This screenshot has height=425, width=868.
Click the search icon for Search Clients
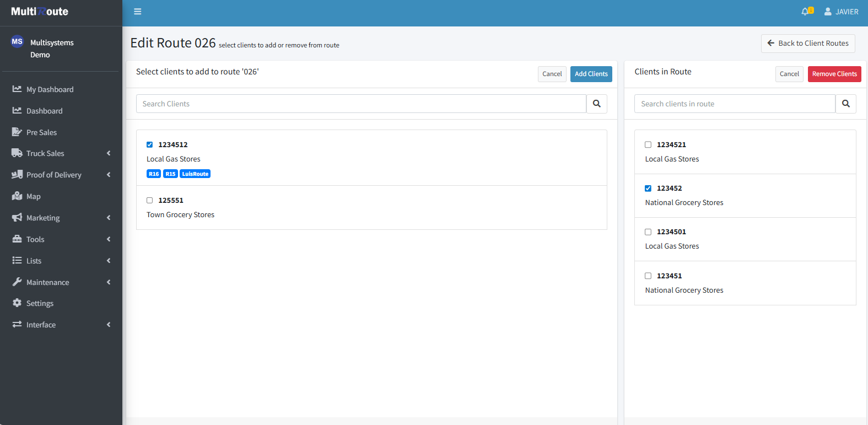point(596,104)
